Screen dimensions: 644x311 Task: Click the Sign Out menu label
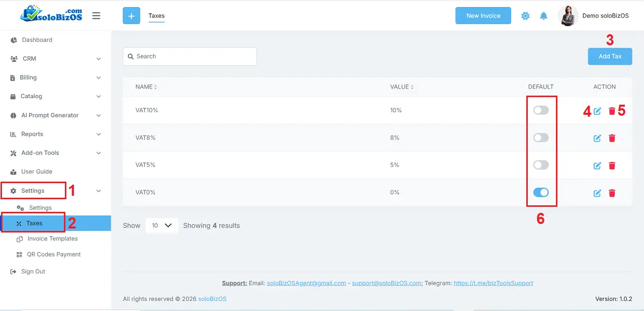click(33, 272)
